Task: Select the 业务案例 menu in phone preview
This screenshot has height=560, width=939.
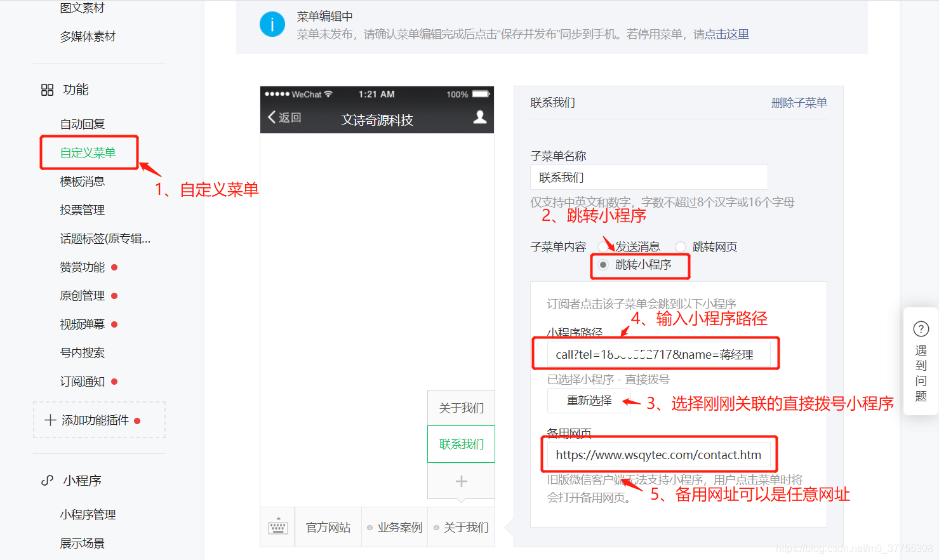Action: pos(394,528)
